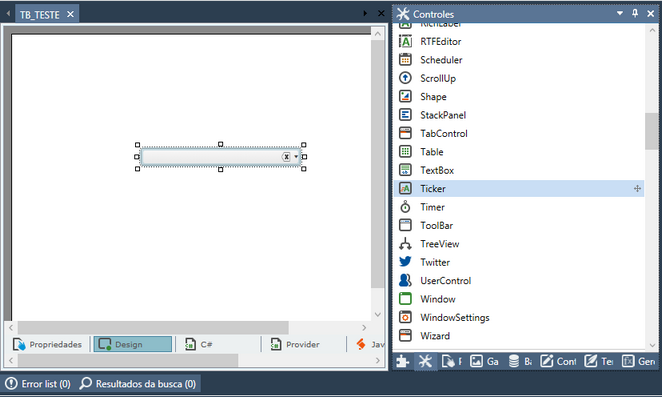Image resolution: width=662 pixels, height=397 pixels.
Task: Open Resultados da busca (0)
Action: click(x=138, y=384)
